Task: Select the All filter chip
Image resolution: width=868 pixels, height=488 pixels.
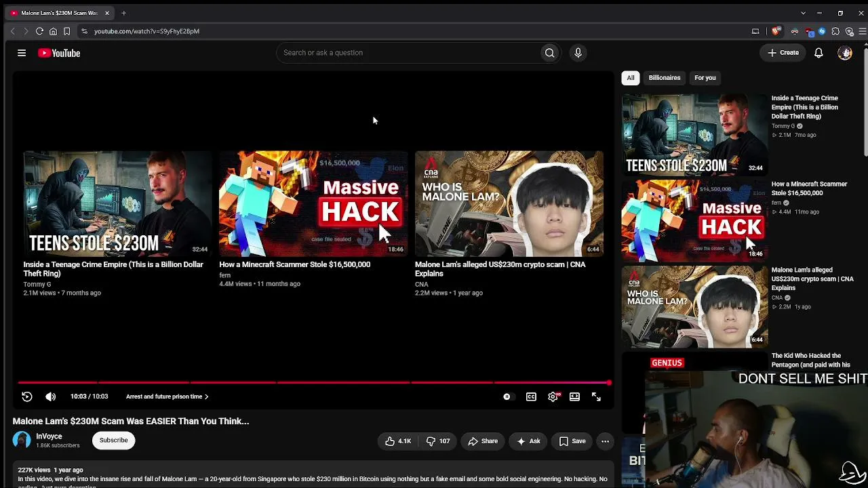Action: 631,78
